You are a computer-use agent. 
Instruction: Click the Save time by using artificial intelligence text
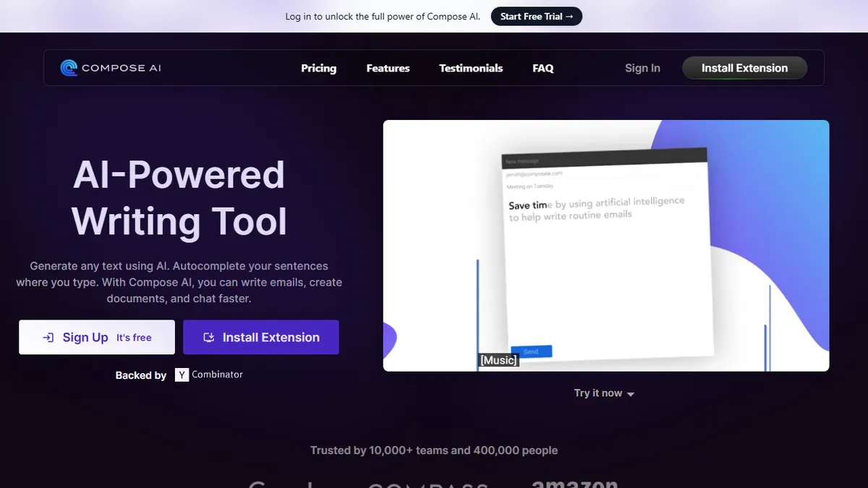pos(597,208)
